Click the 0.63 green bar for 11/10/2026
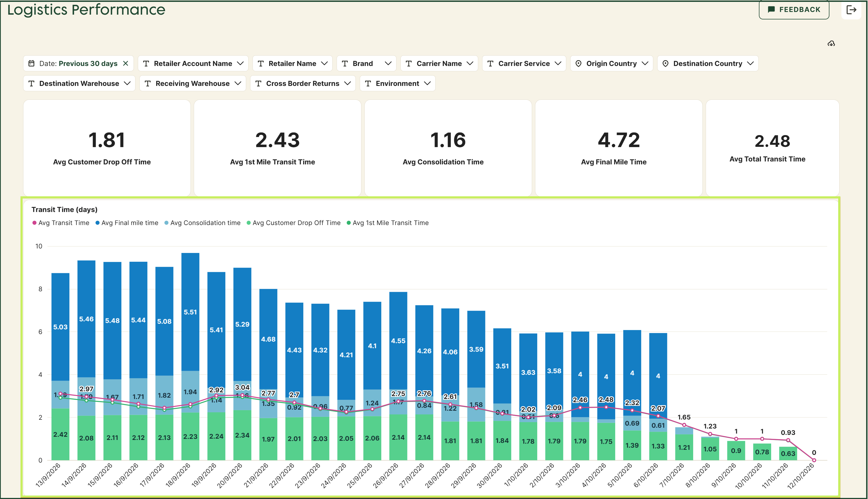The width and height of the screenshot is (868, 499). [788, 454]
